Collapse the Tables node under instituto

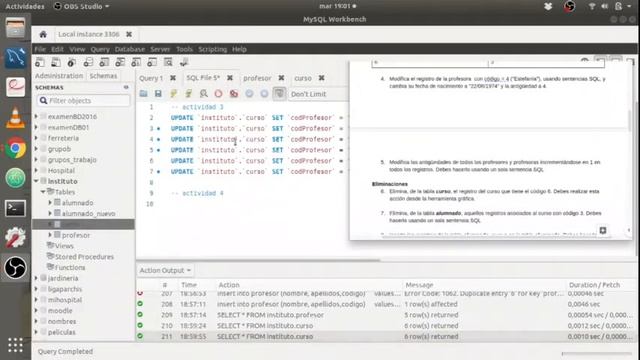tap(43, 192)
